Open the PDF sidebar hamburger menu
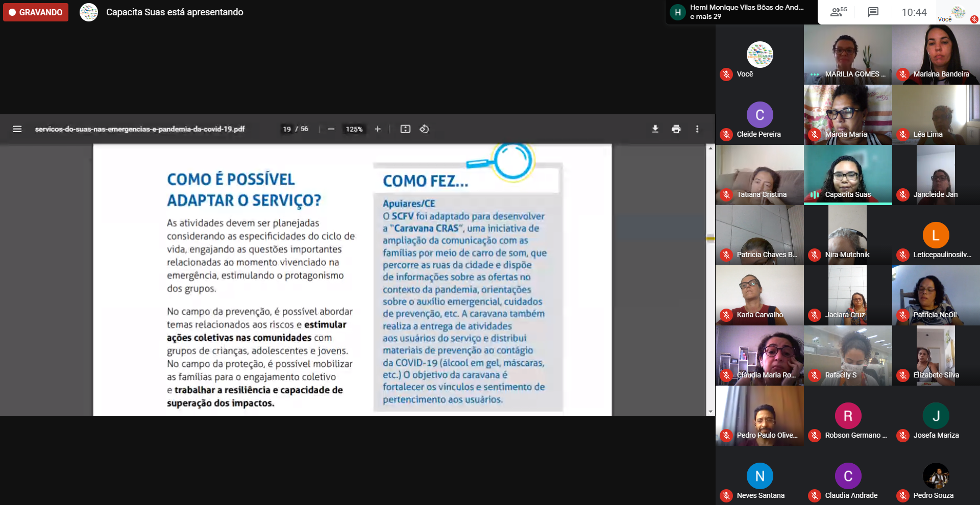The image size is (980, 505). point(17,129)
